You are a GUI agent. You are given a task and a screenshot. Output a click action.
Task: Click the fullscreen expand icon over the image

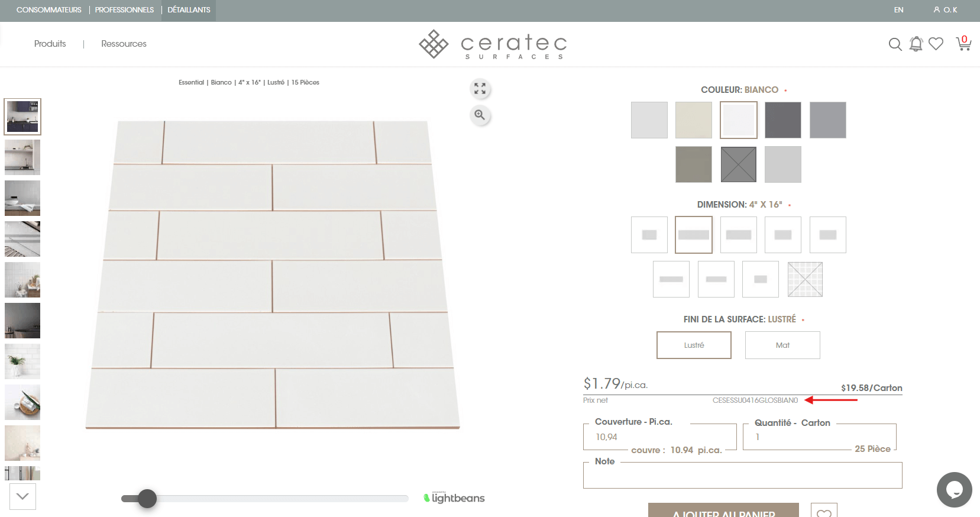[x=480, y=89]
